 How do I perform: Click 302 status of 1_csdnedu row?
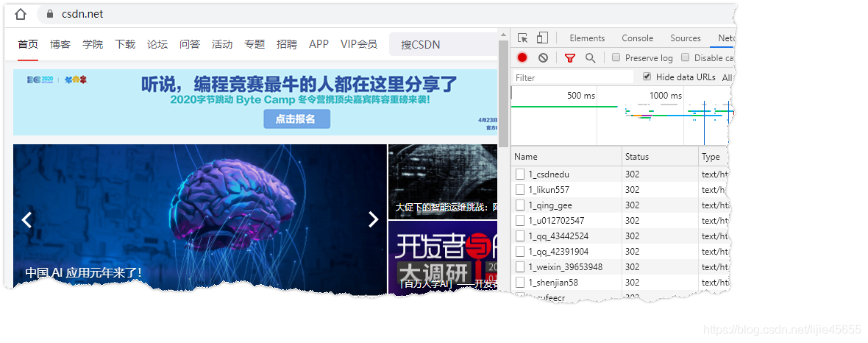click(x=632, y=174)
